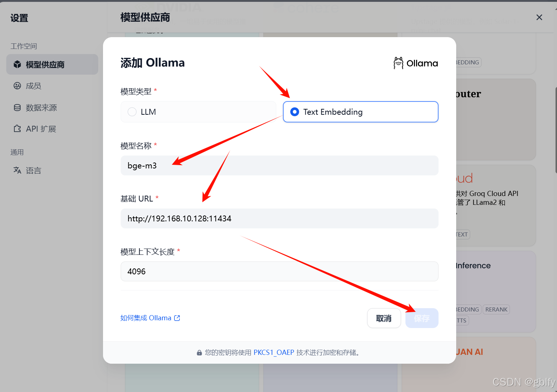557x392 pixels.
Task: Click the model name field containing bge-m3
Action: [x=280, y=165]
